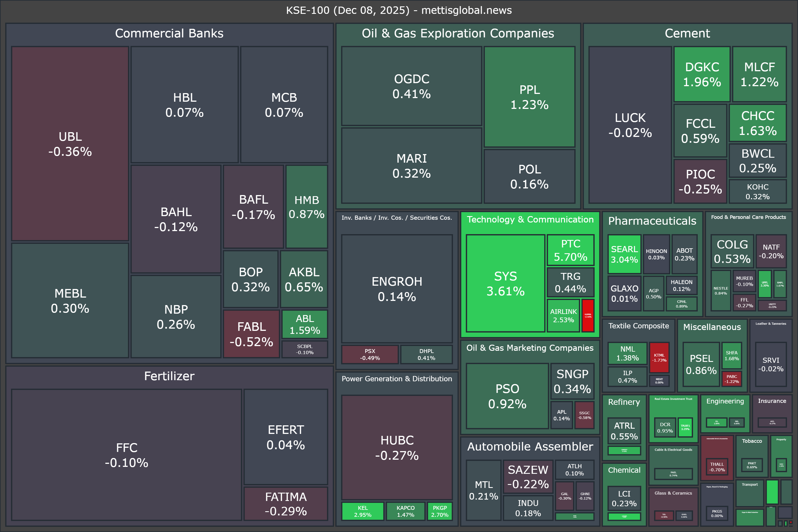Click the UBL tile in Commercial Banks

click(70, 144)
